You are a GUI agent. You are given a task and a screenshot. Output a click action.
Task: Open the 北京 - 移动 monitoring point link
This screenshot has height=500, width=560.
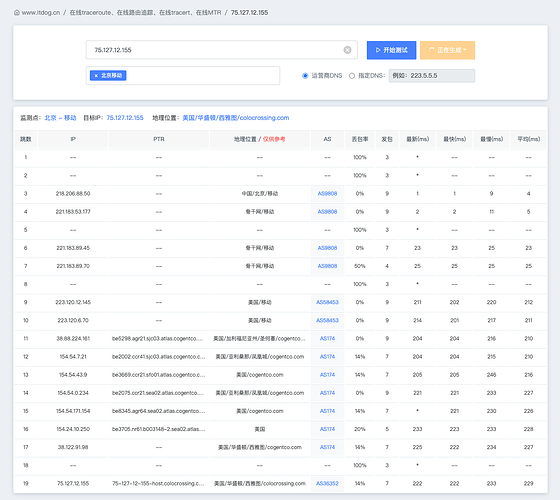tap(60, 118)
